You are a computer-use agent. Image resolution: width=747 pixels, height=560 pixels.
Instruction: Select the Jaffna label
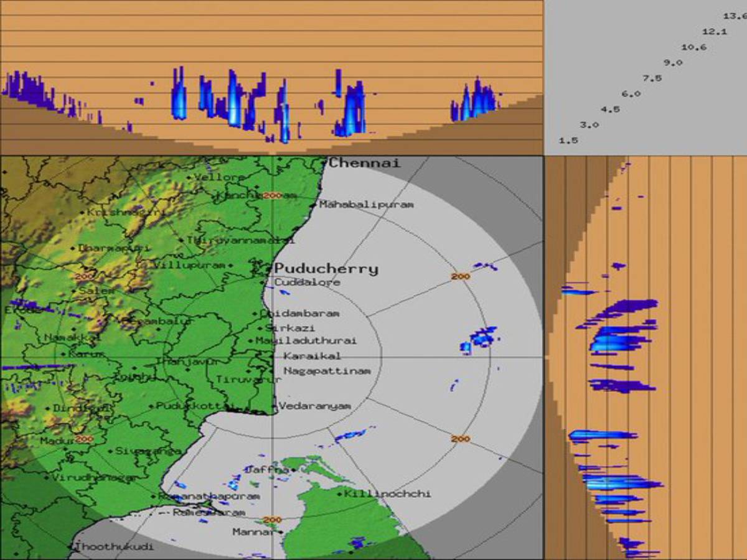click(x=267, y=470)
